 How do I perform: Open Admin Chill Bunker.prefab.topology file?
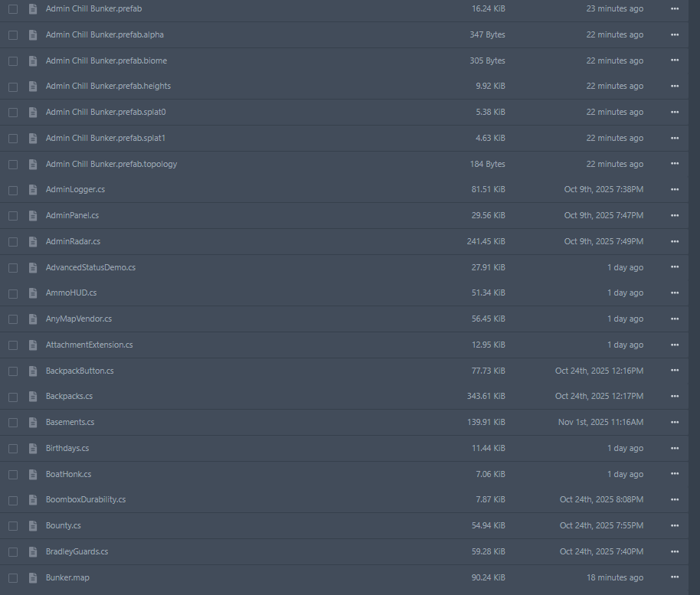pos(111,165)
